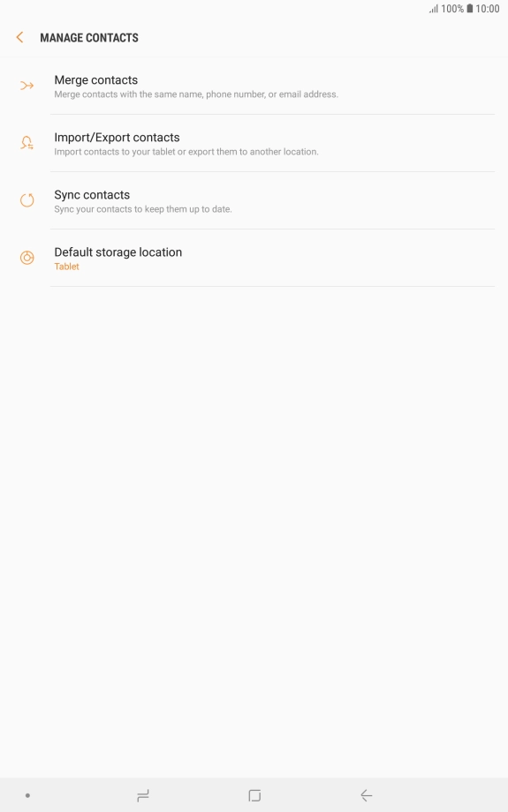Tap the signal strength icon in status bar
This screenshot has height=812, width=508.
point(434,9)
